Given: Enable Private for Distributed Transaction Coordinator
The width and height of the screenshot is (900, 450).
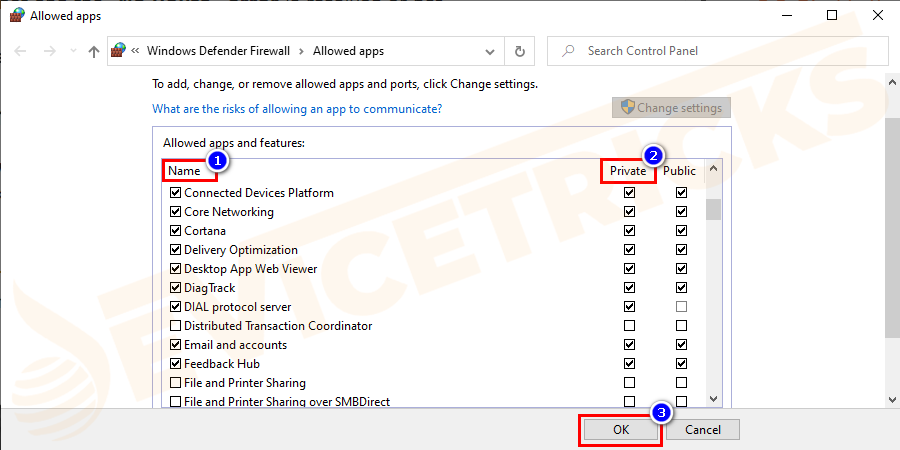Looking at the screenshot, I should [630, 326].
